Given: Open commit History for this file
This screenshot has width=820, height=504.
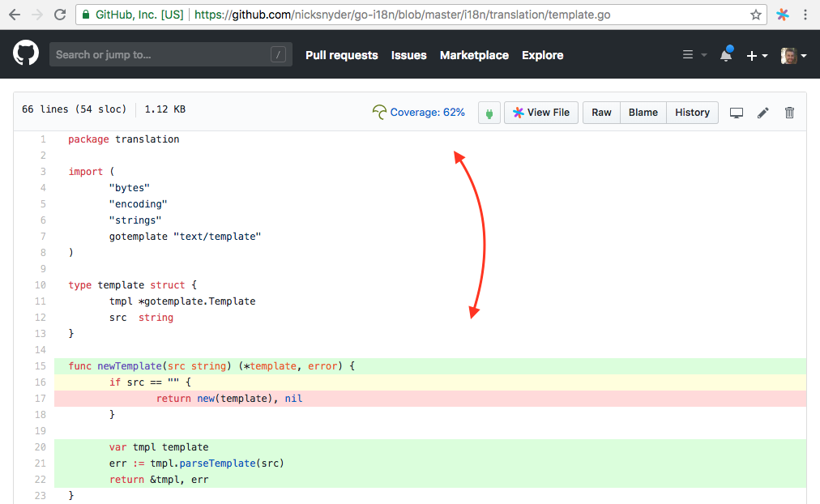Looking at the screenshot, I should [x=692, y=113].
